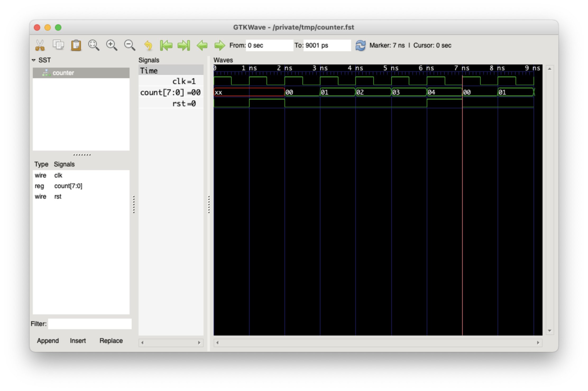Select the count[7:0] register signal
The width and height of the screenshot is (588, 391).
click(68, 186)
